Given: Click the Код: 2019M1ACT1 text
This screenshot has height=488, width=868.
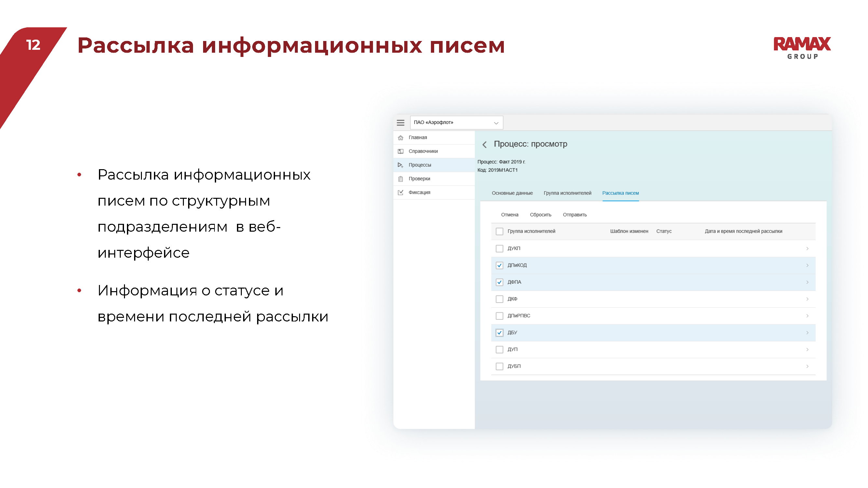Looking at the screenshot, I should click(x=497, y=170).
